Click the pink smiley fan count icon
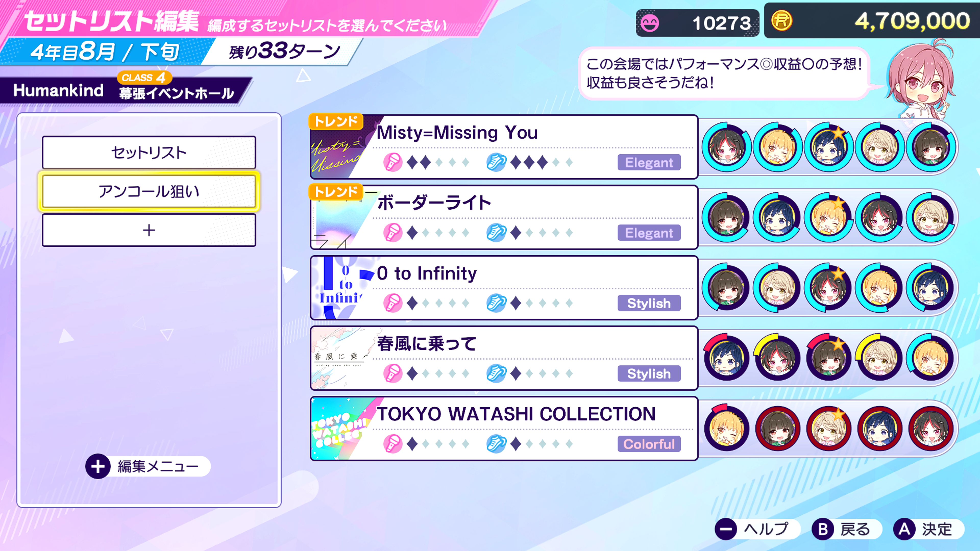980x551 pixels. [650, 23]
